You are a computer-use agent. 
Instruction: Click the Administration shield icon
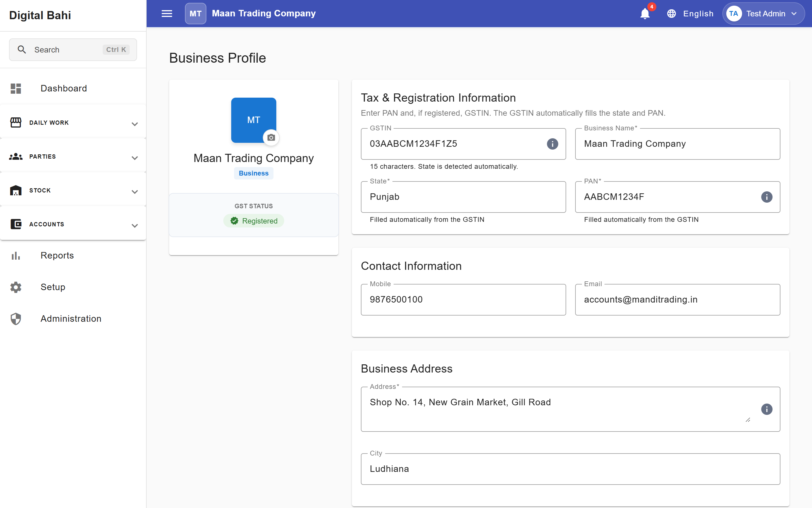[16, 319]
